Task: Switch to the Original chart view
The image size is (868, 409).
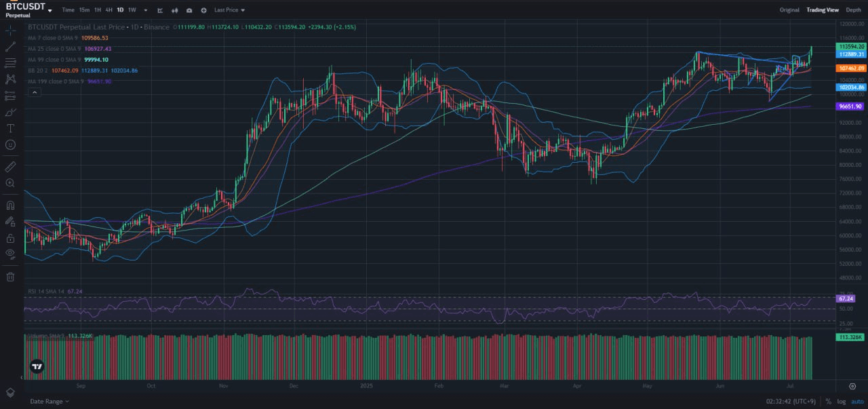Action: click(789, 10)
